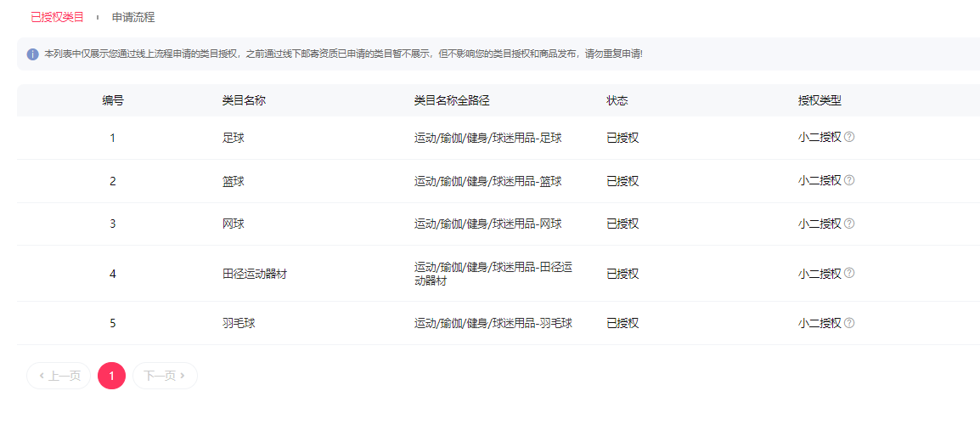Click help icon beside 网球 小二授权

click(849, 224)
